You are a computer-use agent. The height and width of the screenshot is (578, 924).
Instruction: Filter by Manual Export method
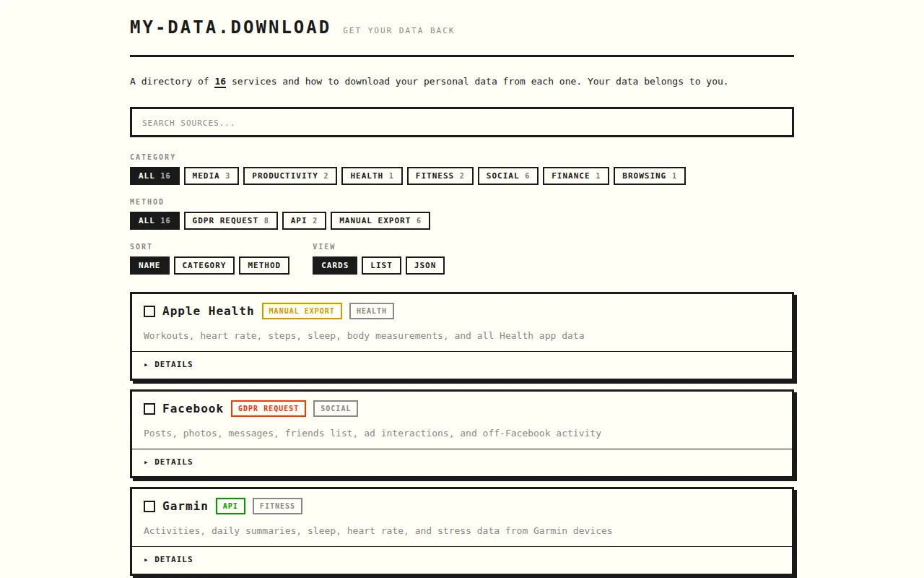[380, 220]
